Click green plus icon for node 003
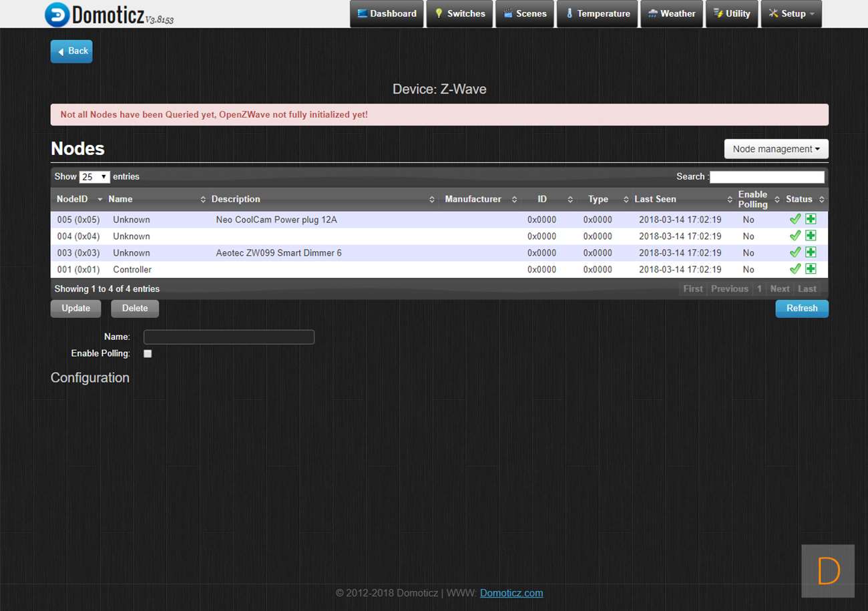Screen dimensions: 868x611 point(811,252)
